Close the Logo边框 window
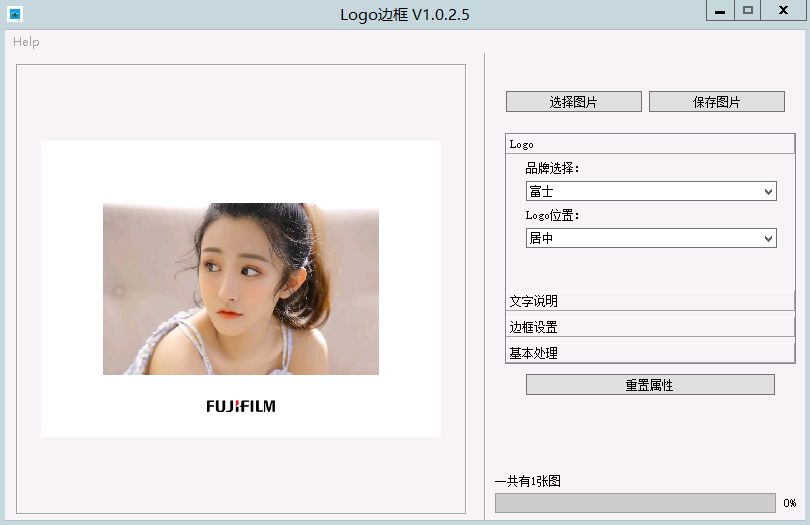 [x=783, y=11]
